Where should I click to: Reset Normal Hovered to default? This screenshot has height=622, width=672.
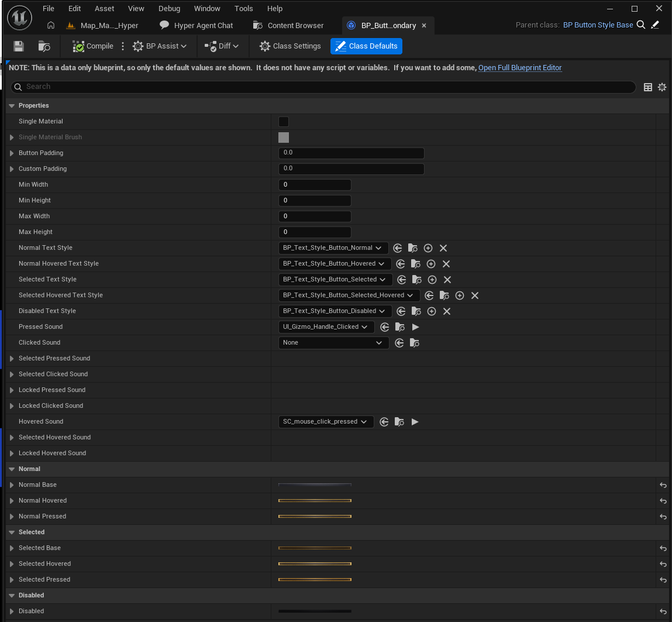tap(663, 501)
